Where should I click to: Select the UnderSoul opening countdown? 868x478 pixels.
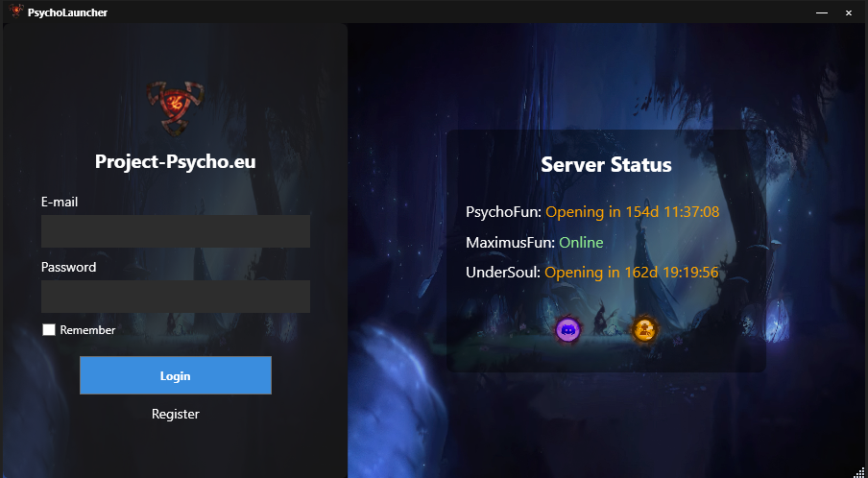pos(631,273)
